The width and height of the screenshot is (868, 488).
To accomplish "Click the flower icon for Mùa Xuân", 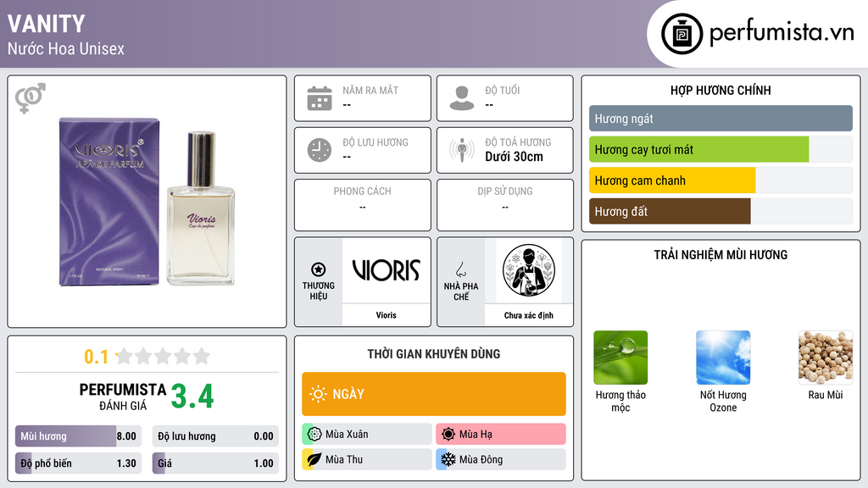I will point(314,435).
